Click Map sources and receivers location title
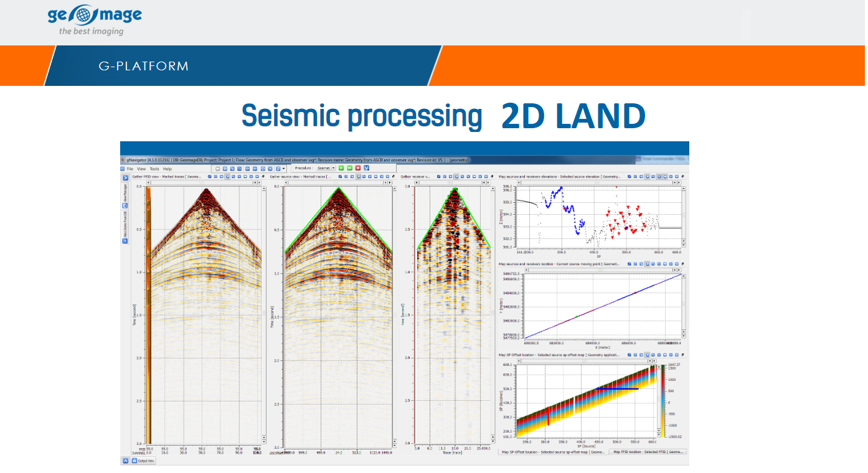 559,264
